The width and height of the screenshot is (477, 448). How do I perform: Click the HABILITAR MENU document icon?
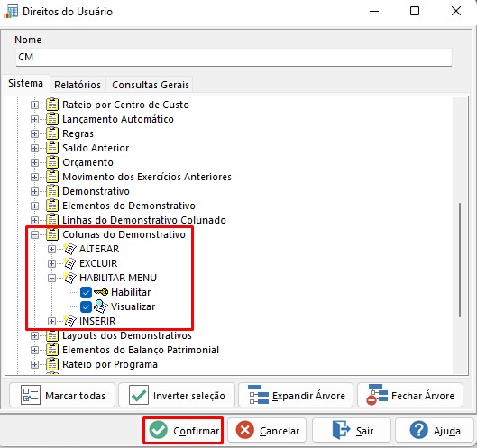click(x=70, y=278)
